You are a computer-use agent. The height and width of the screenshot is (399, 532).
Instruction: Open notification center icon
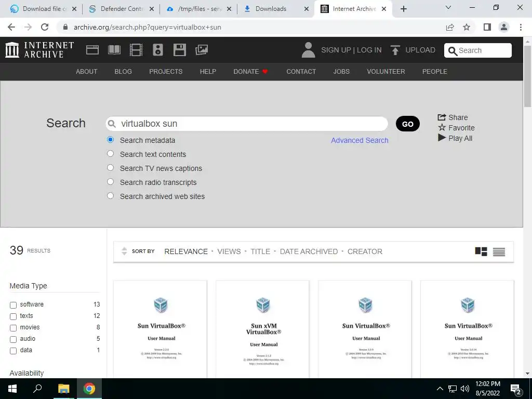tap(515, 389)
